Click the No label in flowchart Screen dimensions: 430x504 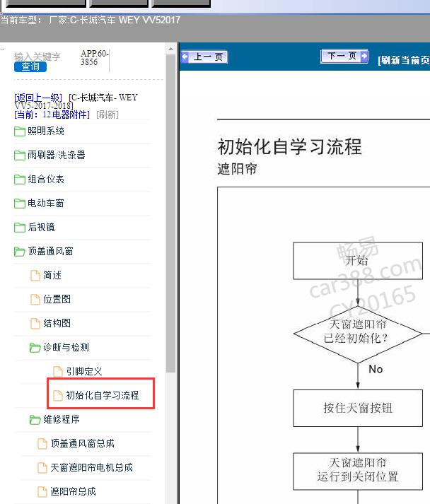coord(376,369)
